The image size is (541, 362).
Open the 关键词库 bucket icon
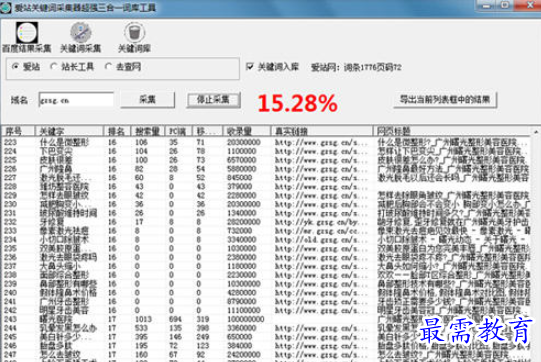[134, 37]
